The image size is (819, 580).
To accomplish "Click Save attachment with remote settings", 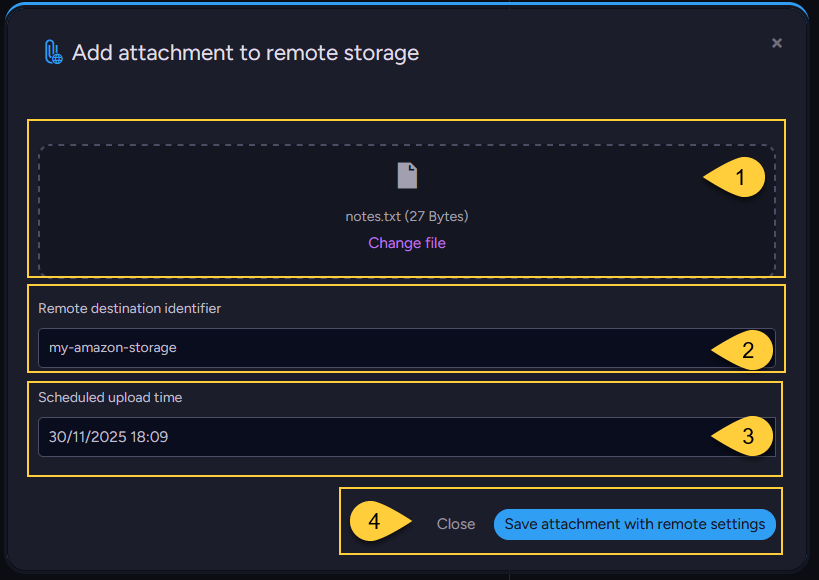I will 634,523.
